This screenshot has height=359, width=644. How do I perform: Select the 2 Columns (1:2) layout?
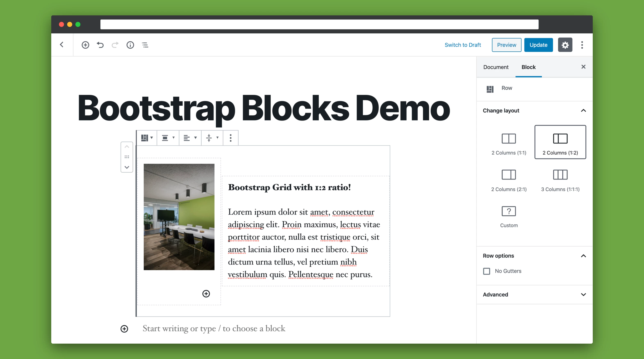(560, 142)
